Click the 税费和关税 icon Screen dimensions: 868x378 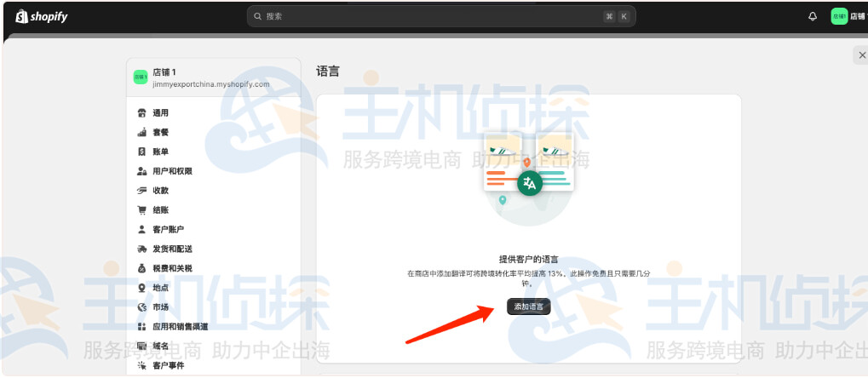[141, 268]
